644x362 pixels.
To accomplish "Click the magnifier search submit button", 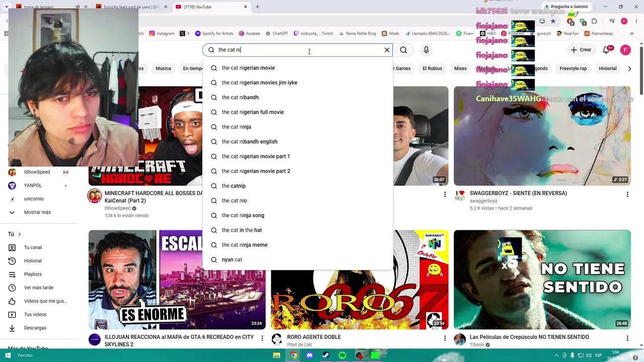I will click(x=404, y=50).
